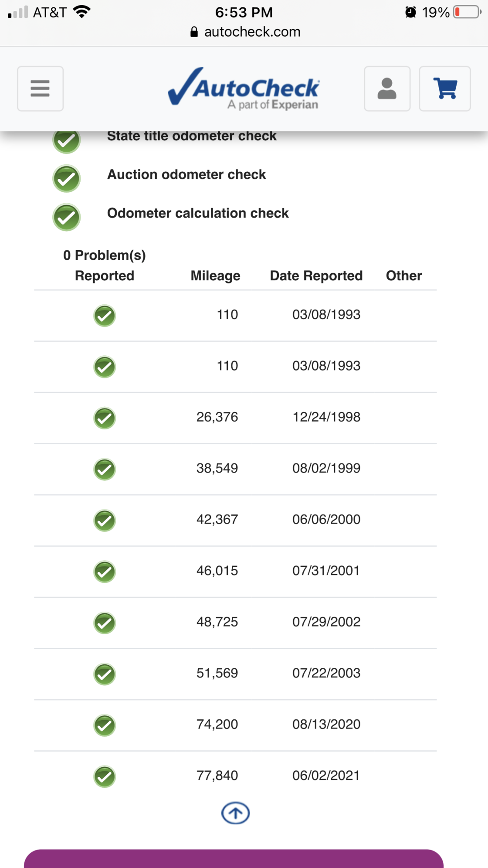Click the Auction odometer check green checkmark
The width and height of the screenshot is (488, 868).
pyautogui.click(x=67, y=179)
